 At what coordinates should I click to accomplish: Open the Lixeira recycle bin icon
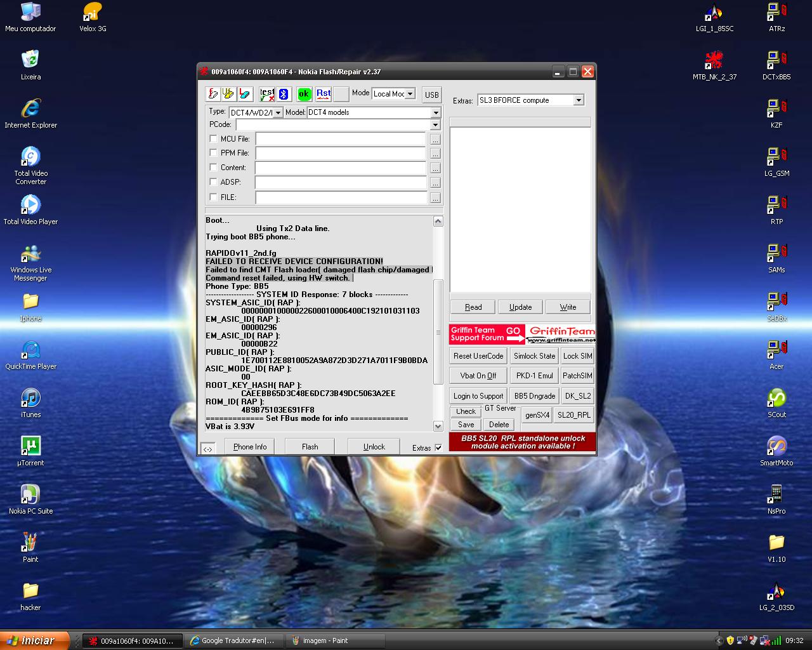[30, 65]
